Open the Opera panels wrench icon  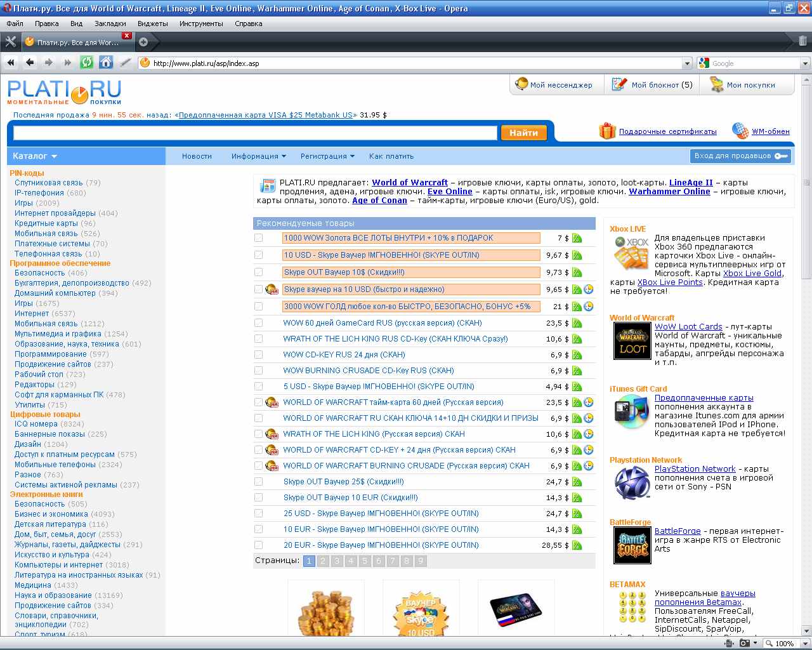coord(10,41)
